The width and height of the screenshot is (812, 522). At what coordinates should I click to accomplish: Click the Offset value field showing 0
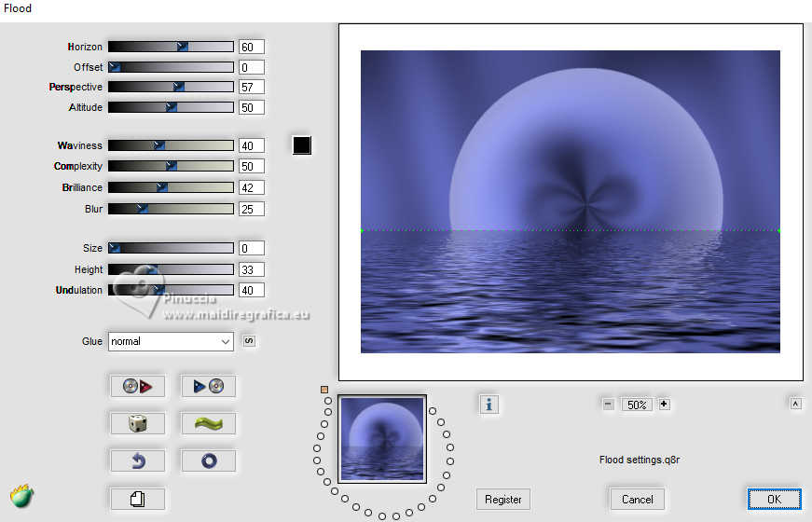[x=252, y=67]
